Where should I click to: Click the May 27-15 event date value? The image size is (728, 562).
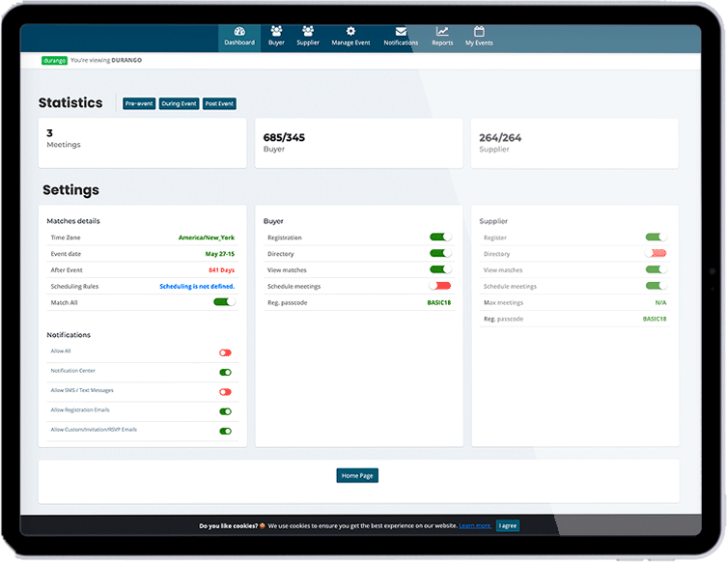(219, 254)
